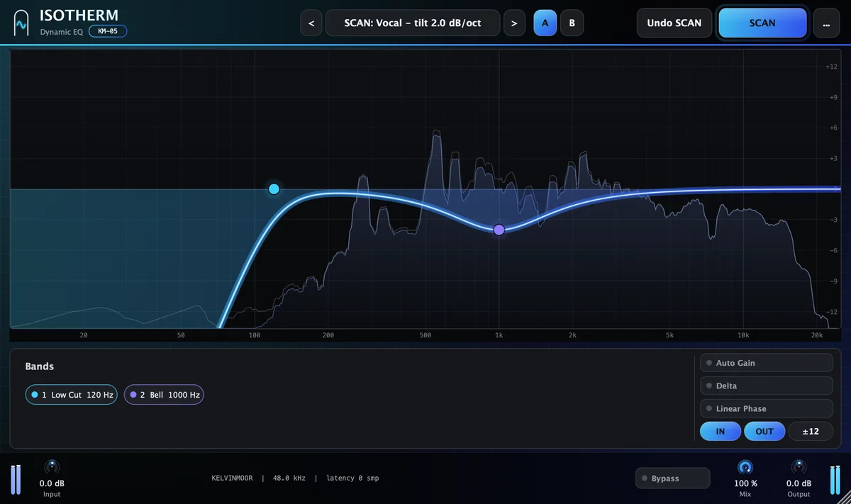Click the Dynamic EQ subtitle
Viewport: 851px width, 504px height.
pyautogui.click(x=62, y=32)
